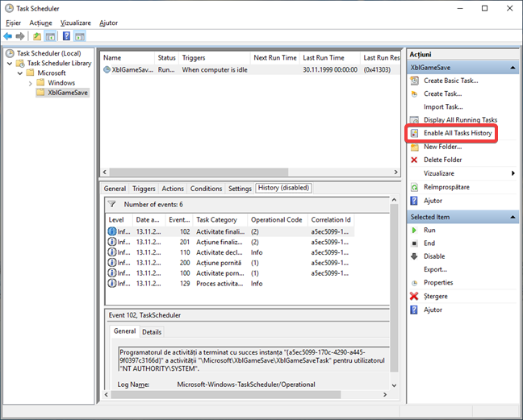Sort history by Task Category column
This screenshot has height=420, width=523.
click(x=220, y=220)
